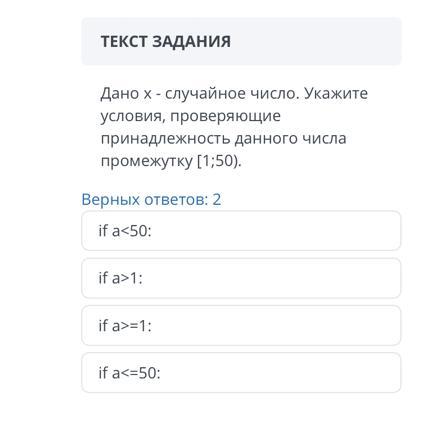Click the 'ТЕКСТ ЗАДАНИЯ' header

[166, 41]
